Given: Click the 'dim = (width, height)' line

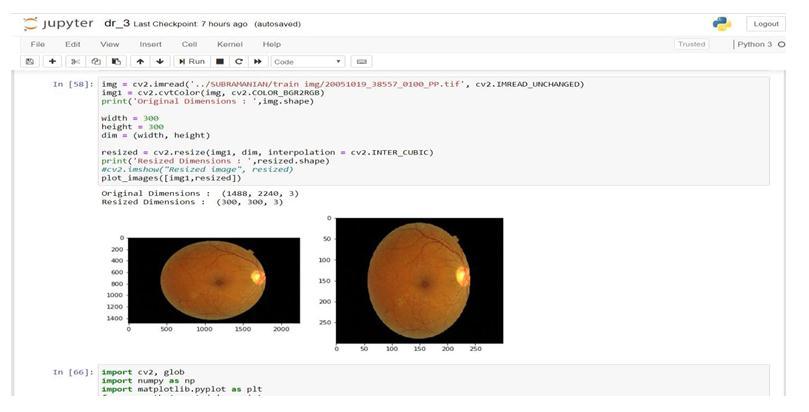Looking at the screenshot, I should coord(156,135).
